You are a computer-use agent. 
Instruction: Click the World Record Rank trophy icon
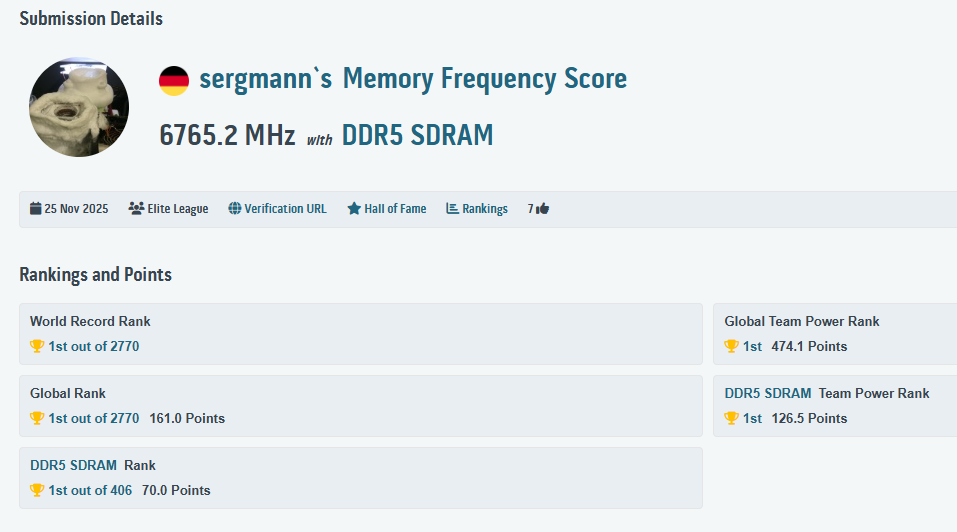pyautogui.click(x=37, y=346)
